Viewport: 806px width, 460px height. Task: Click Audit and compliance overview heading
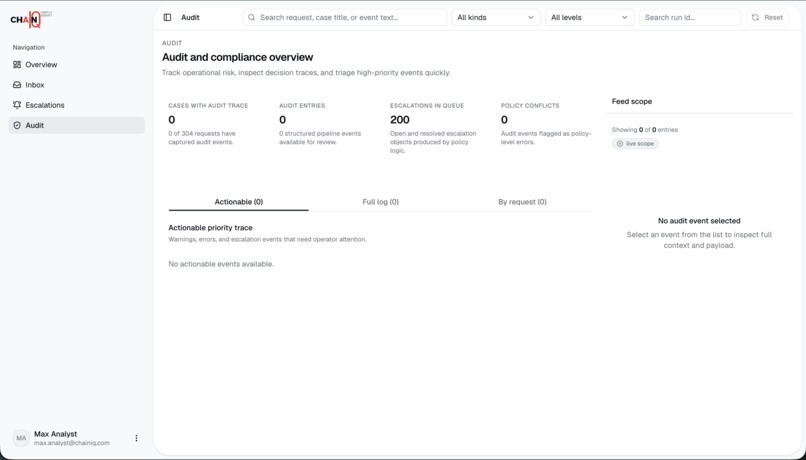point(237,57)
